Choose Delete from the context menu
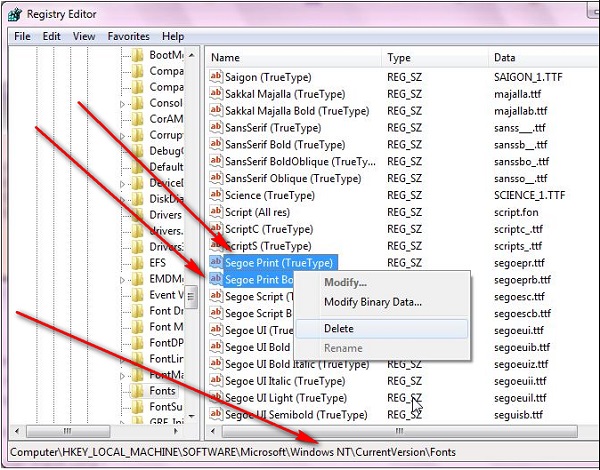Screen dimensions: 600x470 tap(338, 328)
